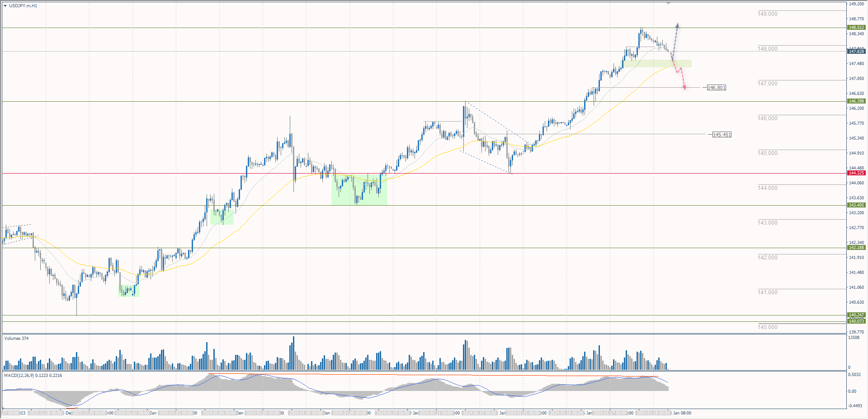Select the 147.828 current price tag
Image resolution: width=868 pixels, height=419 pixels.
[x=856, y=52]
